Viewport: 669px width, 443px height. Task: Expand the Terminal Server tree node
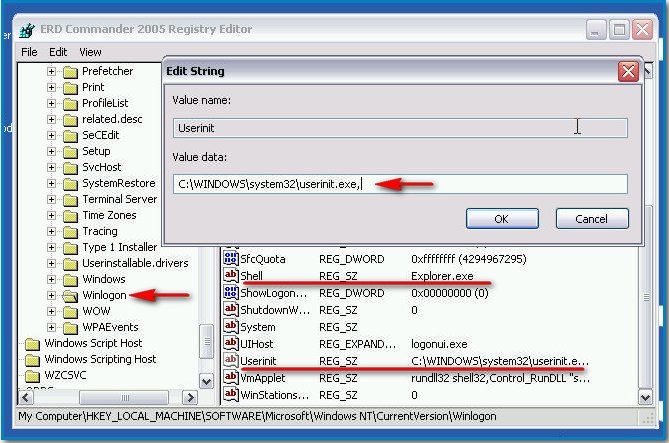coord(51,199)
